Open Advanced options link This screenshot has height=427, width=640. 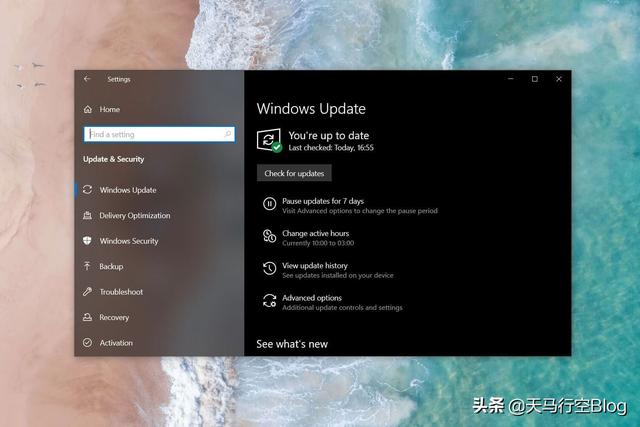coord(312,298)
